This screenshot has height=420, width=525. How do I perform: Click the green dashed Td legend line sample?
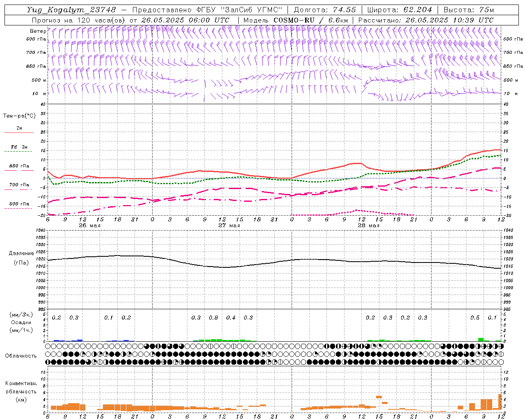tap(18, 152)
